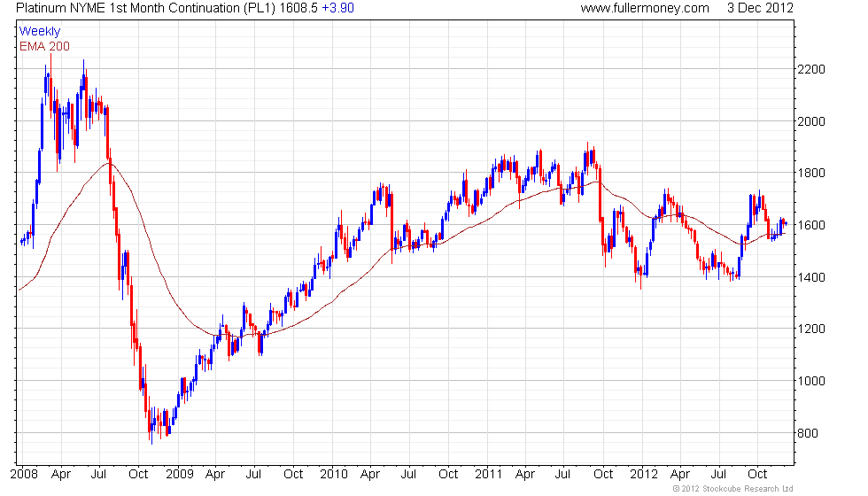Screen dimensions: 868x496
Task: Click the 2012 year label on time axis
Action: tap(645, 474)
